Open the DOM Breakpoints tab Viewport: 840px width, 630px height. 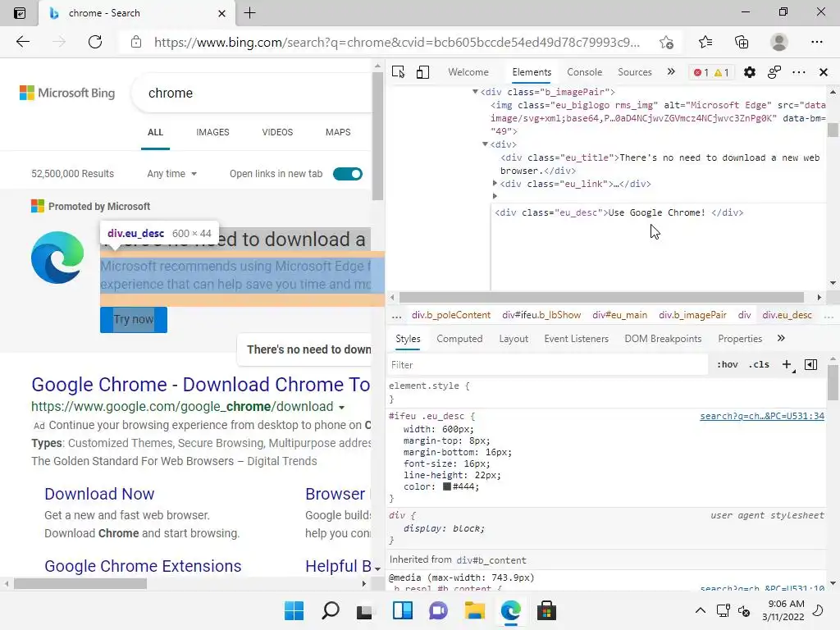(x=663, y=339)
